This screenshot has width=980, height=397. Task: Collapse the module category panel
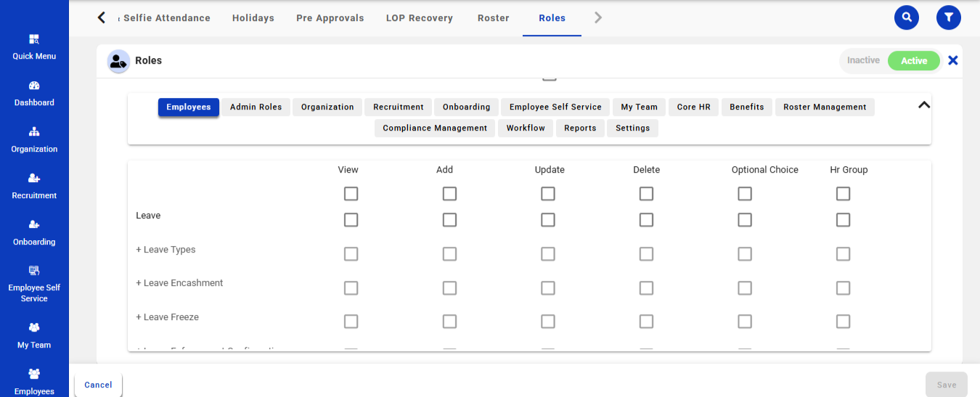coord(923,105)
